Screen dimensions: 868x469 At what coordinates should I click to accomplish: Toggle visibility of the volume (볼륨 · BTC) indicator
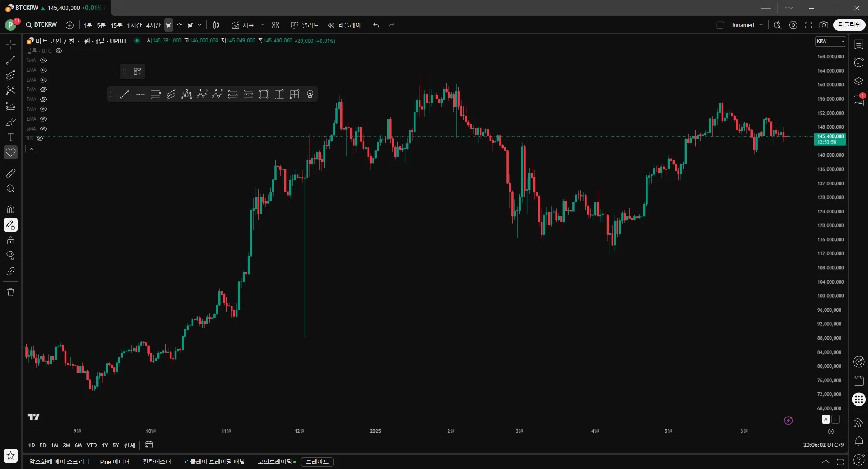pos(59,51)
